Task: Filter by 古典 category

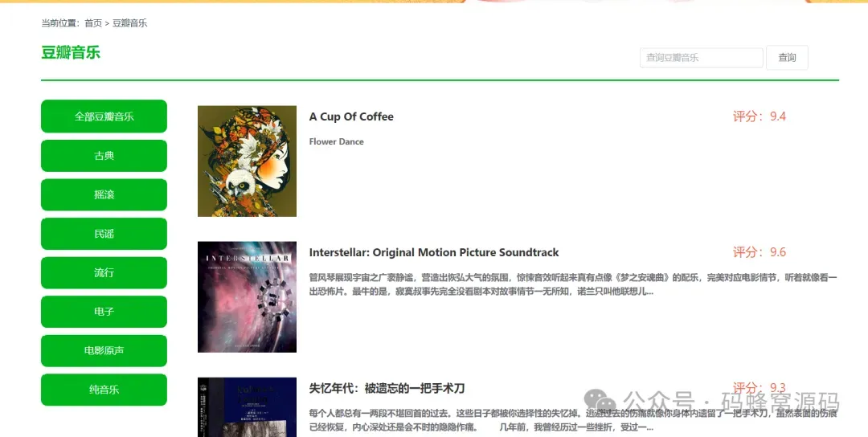Action: click(x=104, y=155)
